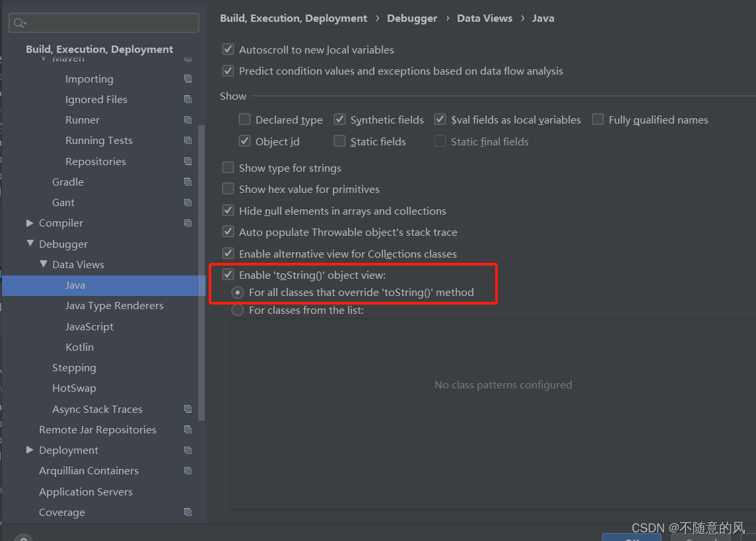Click Data Views in the breadcrumb

[x=485, y=18]
